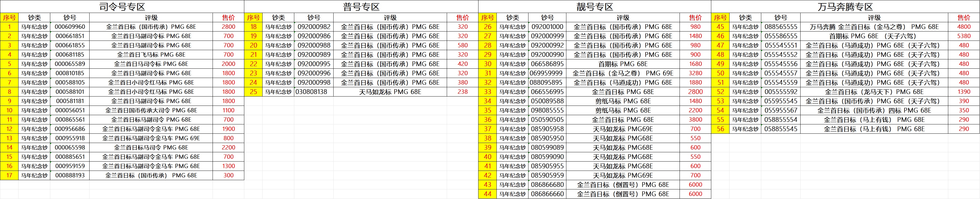Click the cell 金兰首日国币传承大司令 PMG 68E
The height and width of the screenshot is (199, 980).
tap(151, 111)
